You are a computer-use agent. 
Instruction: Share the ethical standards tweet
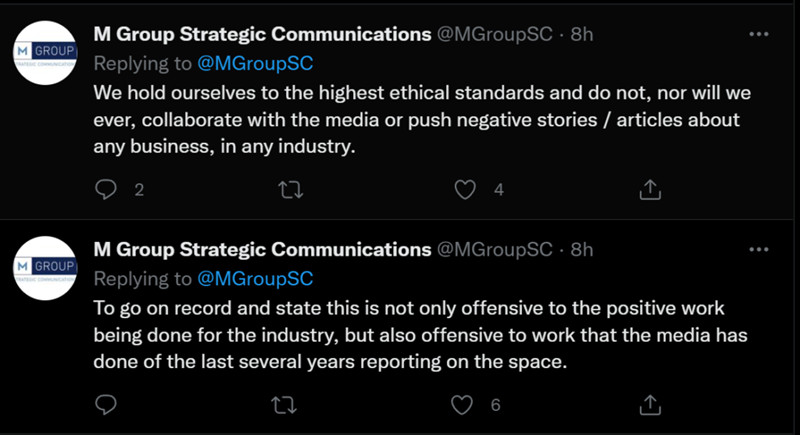click(649, 189)
